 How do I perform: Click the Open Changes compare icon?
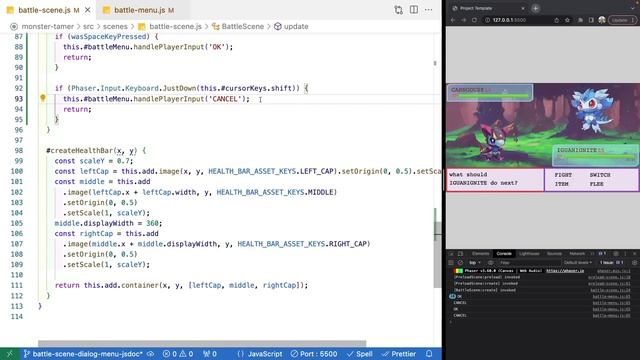pos(398,10)
